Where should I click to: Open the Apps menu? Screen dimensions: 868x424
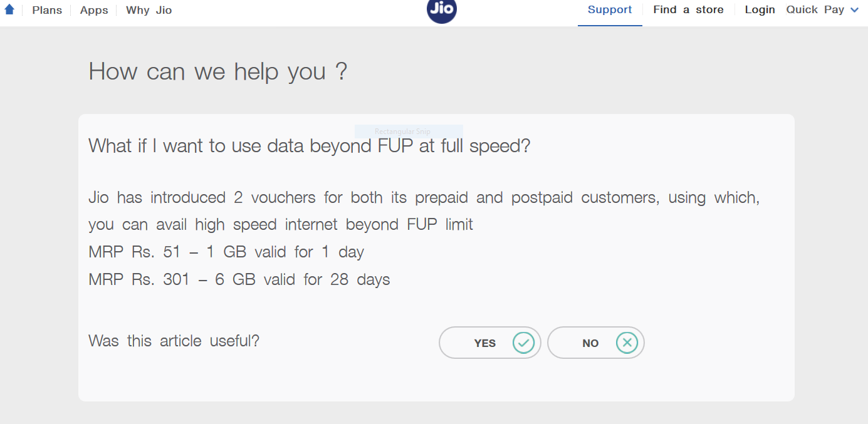coord(94,10)
